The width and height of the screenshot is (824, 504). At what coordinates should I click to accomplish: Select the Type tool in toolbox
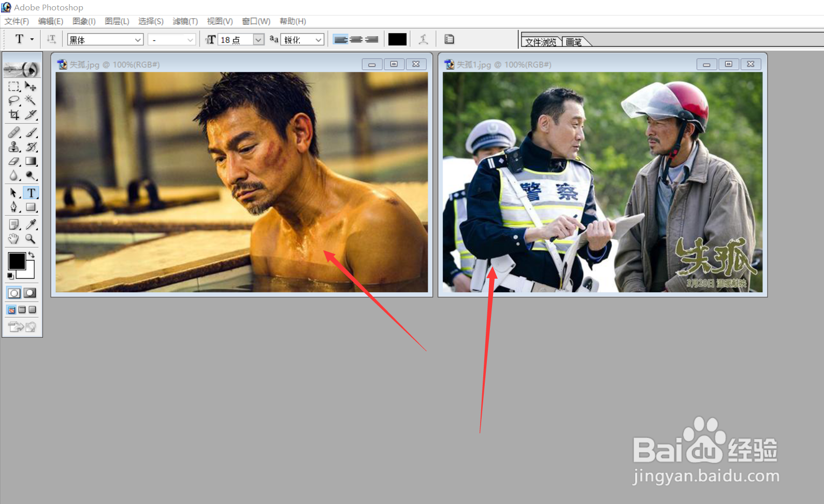(31, 193)
